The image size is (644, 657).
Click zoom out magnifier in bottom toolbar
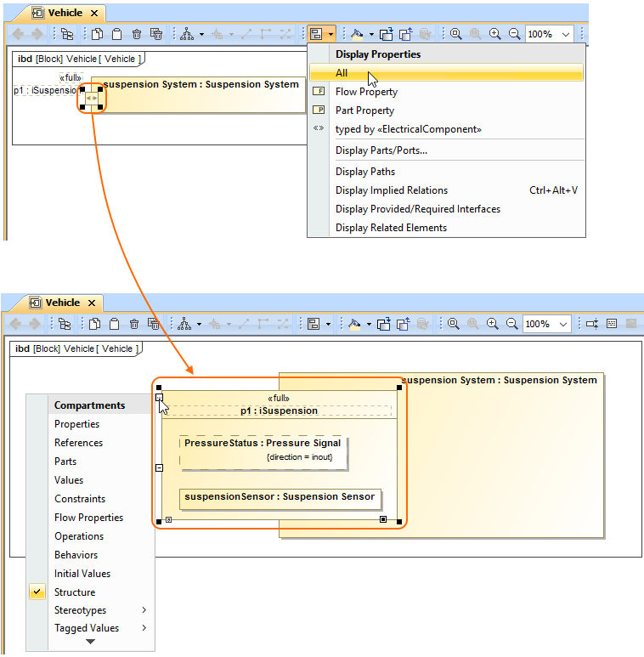coord(512,324)
